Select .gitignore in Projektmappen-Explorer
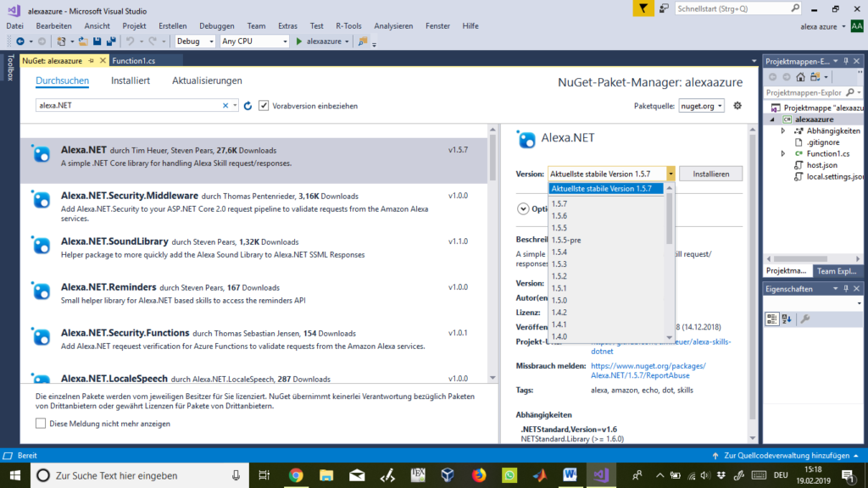 tap(822, 142)
